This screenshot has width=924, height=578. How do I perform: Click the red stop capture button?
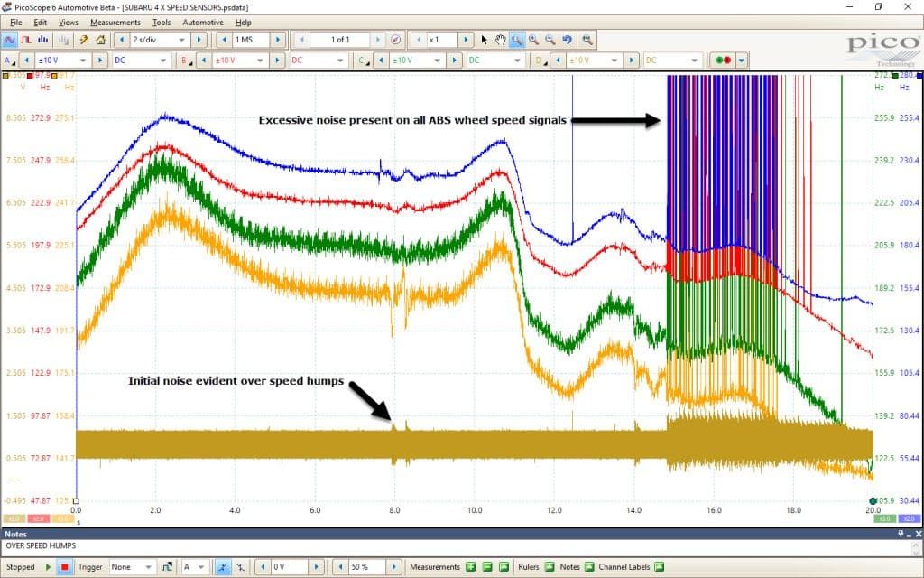click(x=65, y=567)
